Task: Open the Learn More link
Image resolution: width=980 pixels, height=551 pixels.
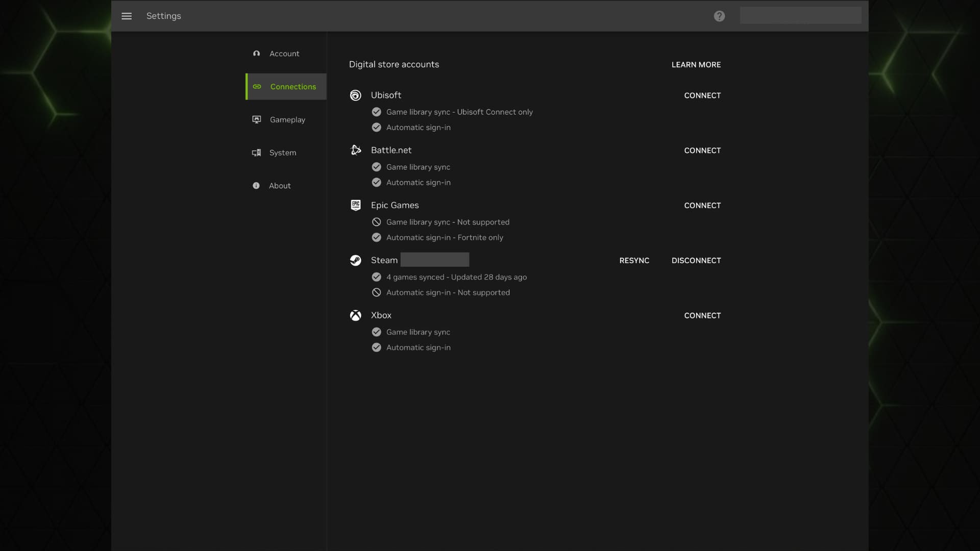Action: (696, 65)
